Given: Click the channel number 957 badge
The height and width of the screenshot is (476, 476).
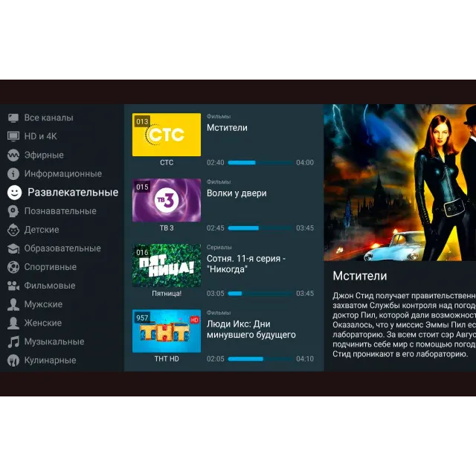Looking at the screenshot, I should [x=142, y=318].
